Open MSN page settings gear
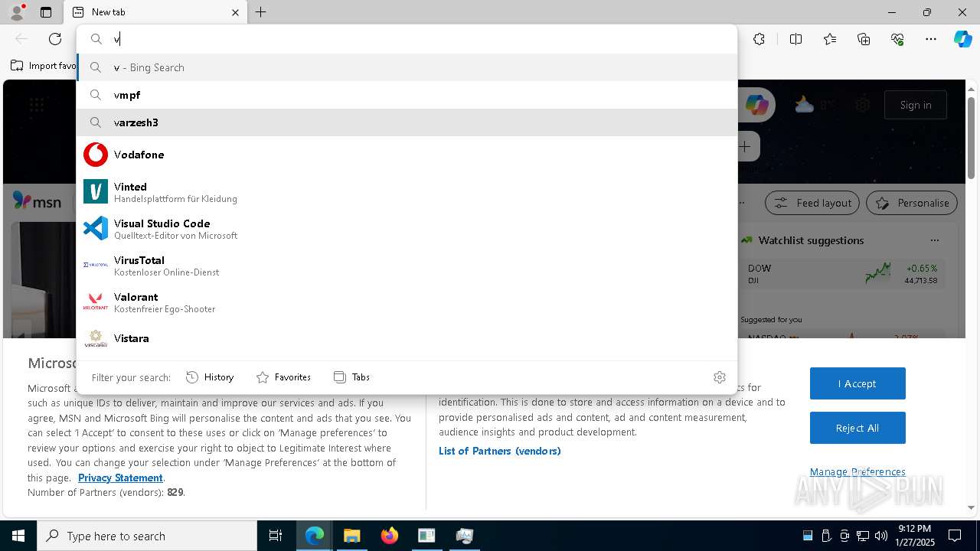 coord(863,105)
